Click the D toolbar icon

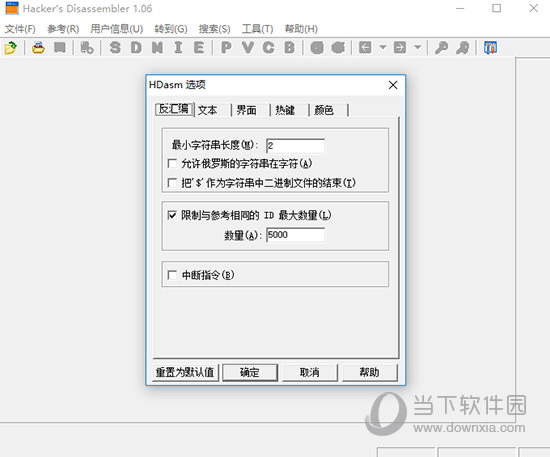tap(136, 47)
